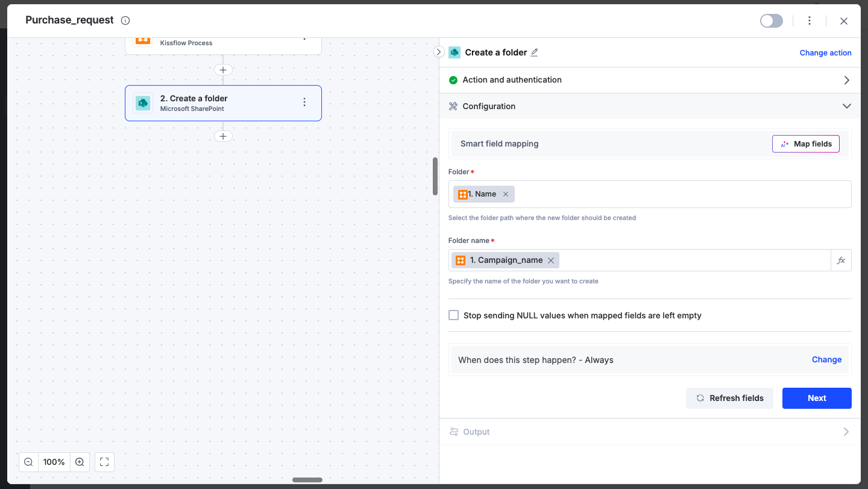Screen dimensions: 868x489
Task: Open options menu on Create a folder step
Action: click(x=304, y=103)
